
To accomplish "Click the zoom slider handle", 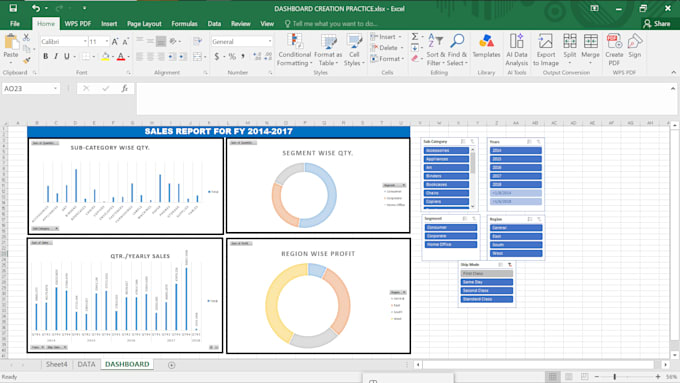I will click(x=615, y=377).
